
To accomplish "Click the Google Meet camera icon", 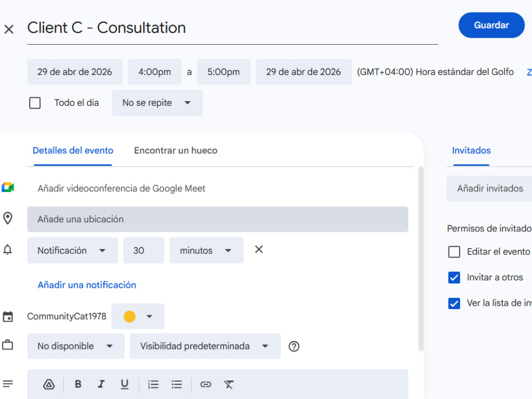I will [x=7, y=187].
